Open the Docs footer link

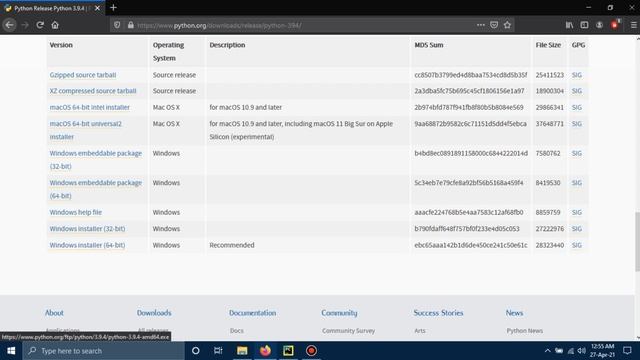pos(237,331)
